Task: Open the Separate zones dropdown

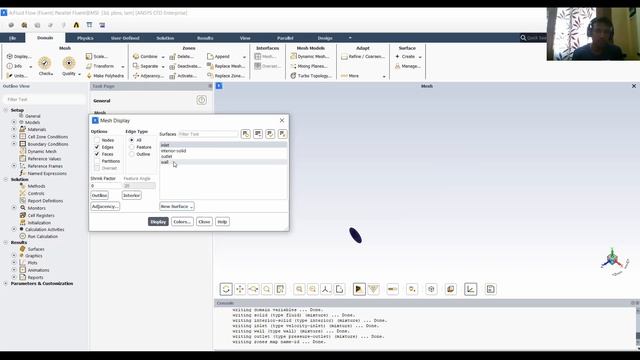Action: 163,66
